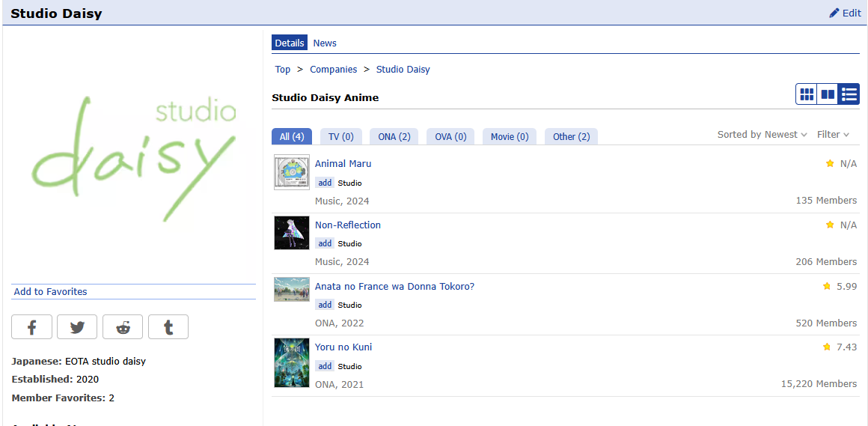
Task: Click the 206 Members text
Action: [827, 261]
